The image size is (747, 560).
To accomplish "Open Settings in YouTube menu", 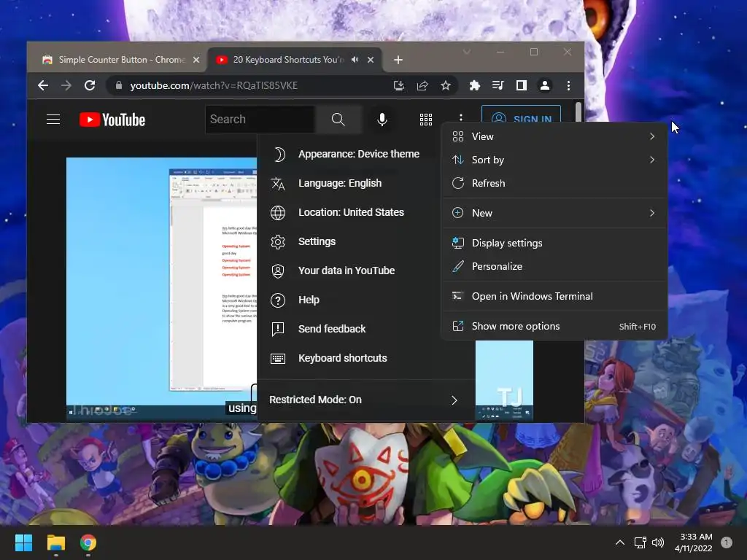I will (x=349, y=241).
